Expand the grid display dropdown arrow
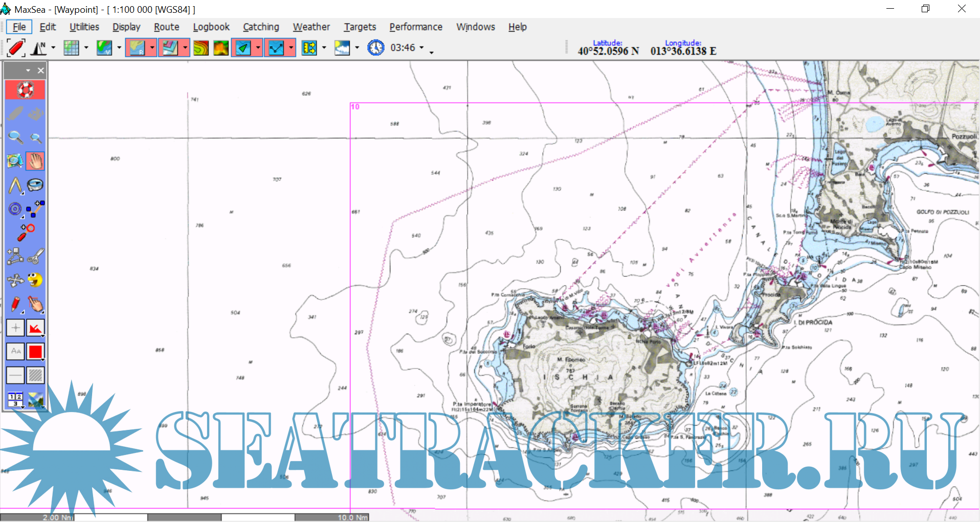The image size is (980, 522). coord(86,48)
